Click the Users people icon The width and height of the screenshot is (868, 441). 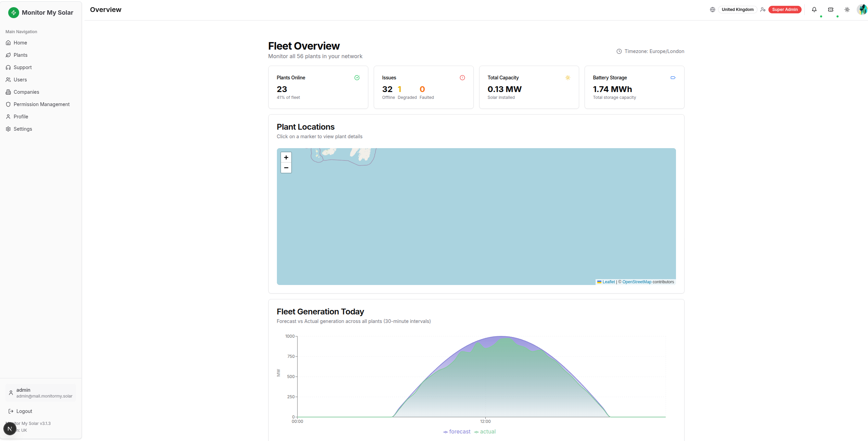point(8,80)
